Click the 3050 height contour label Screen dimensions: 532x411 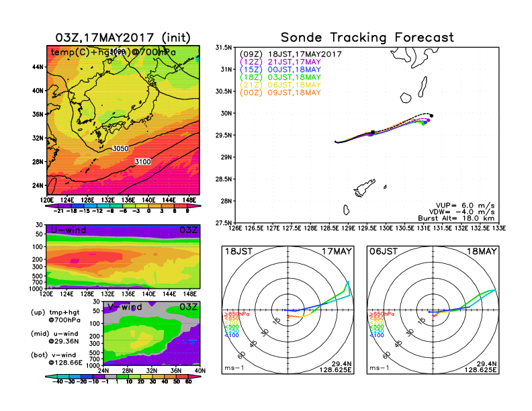click(x=120, y=148)
